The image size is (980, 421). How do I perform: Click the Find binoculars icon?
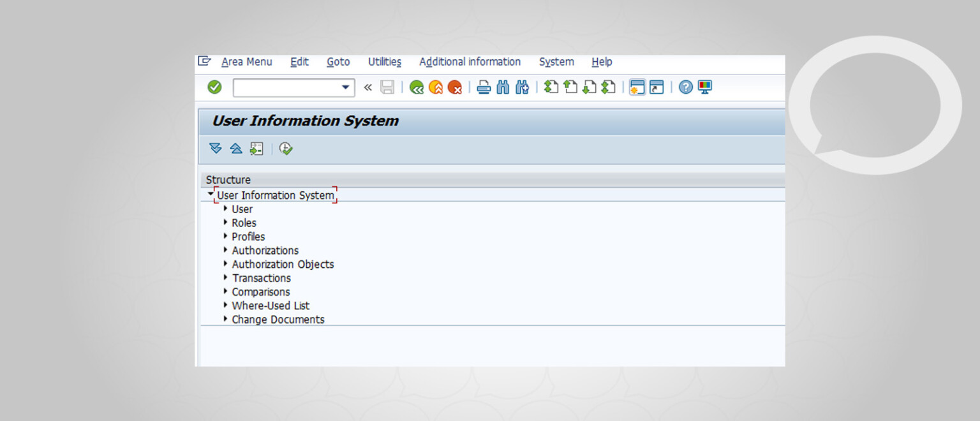pyautogui.click(x=503, y=87)
